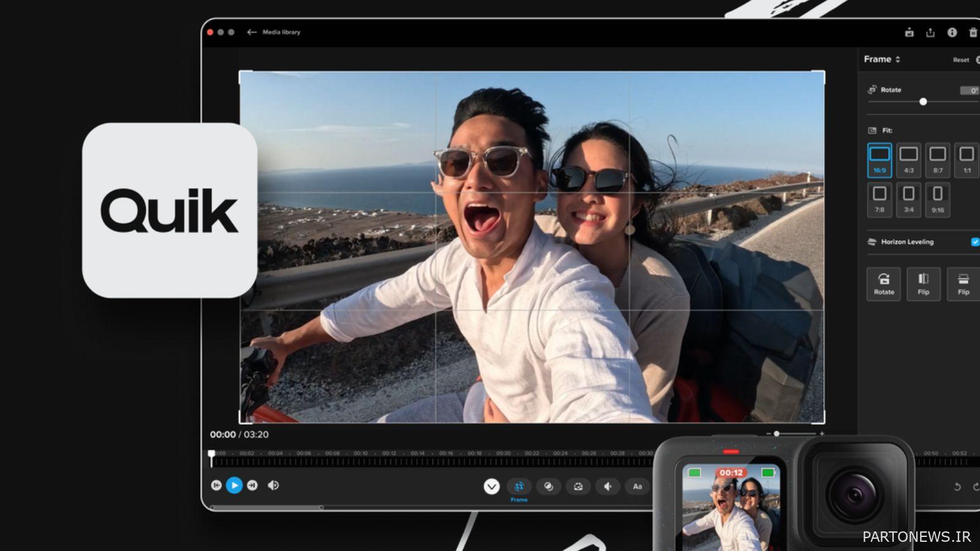The width and height of the screenshot is (980, 551).
Task: Click the vertical Flip button
Action: click(x=963, y=284)
